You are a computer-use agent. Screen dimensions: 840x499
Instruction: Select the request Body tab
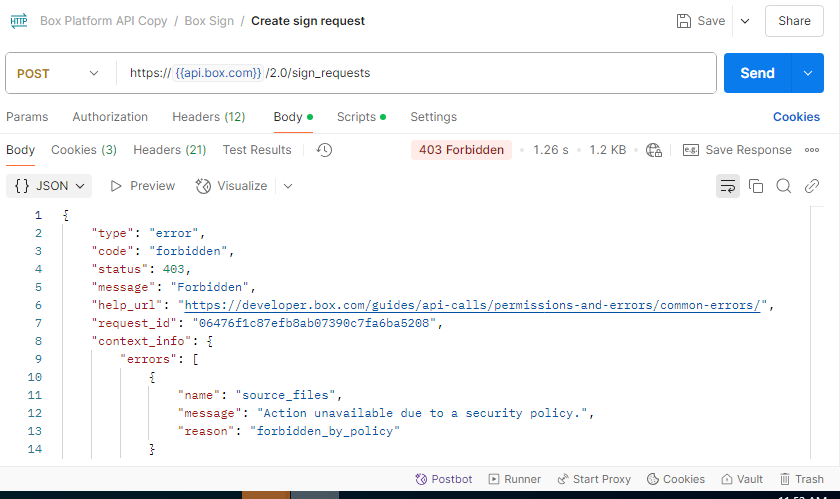(x=293, y=117)
